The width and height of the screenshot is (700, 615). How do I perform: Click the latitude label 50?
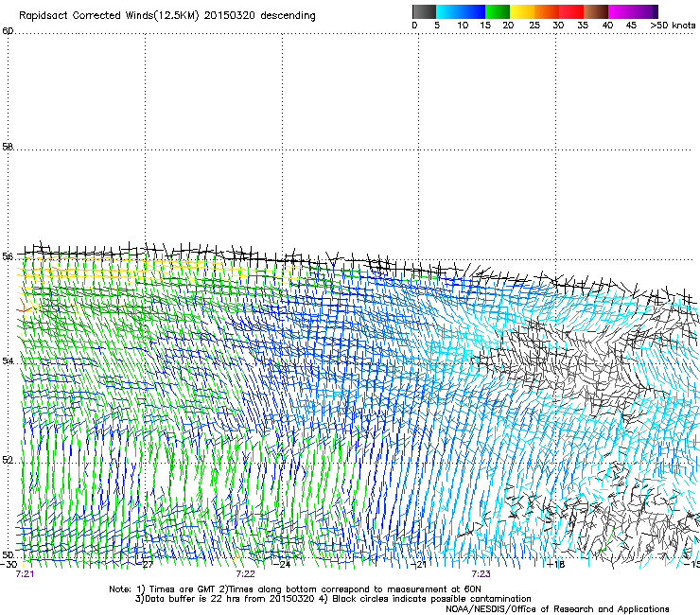(8, 554)
